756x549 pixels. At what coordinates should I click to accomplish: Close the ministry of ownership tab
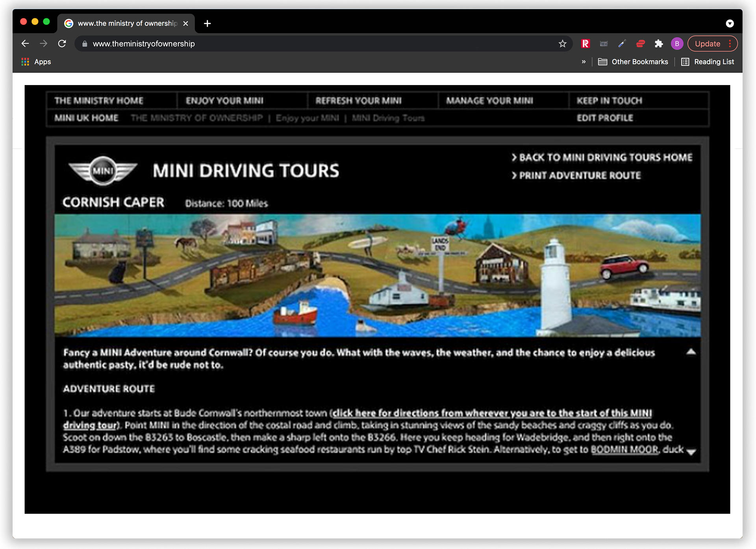pos(185,24)
